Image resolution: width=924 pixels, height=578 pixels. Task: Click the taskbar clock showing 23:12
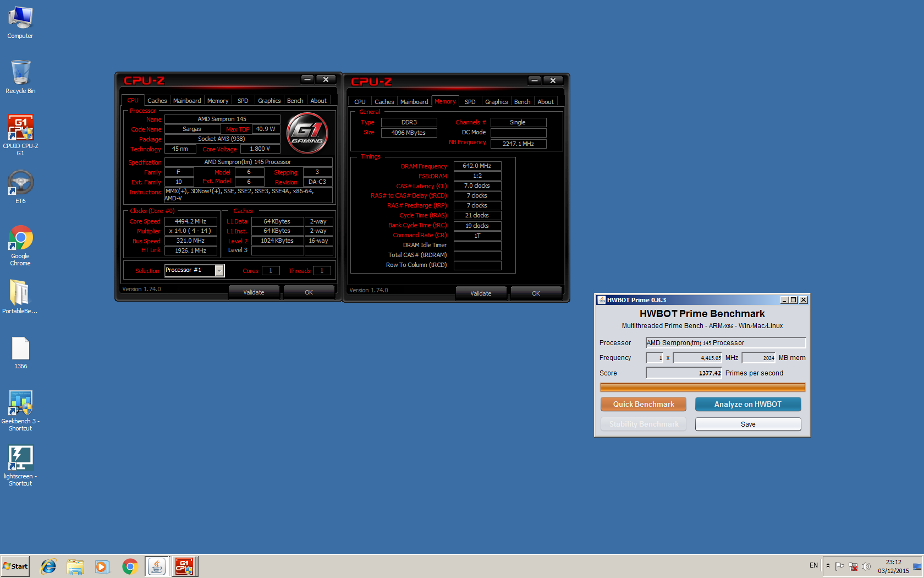(x=893, y=566)
